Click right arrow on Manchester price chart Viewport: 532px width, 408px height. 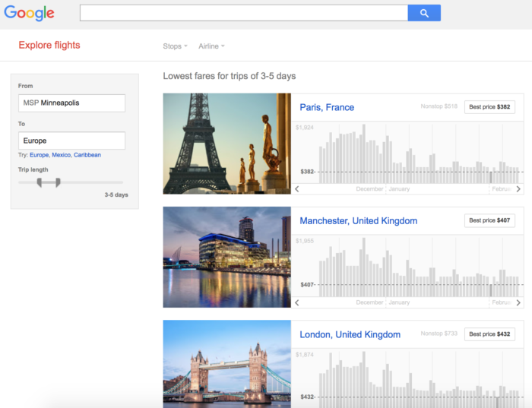pos(518,302)
